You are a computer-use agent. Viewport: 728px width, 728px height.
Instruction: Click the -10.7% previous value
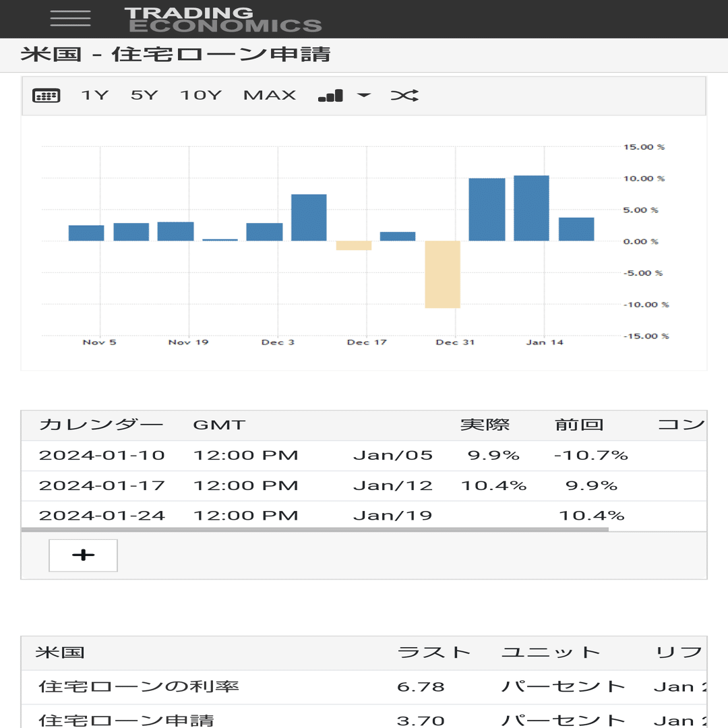point(590,456)
